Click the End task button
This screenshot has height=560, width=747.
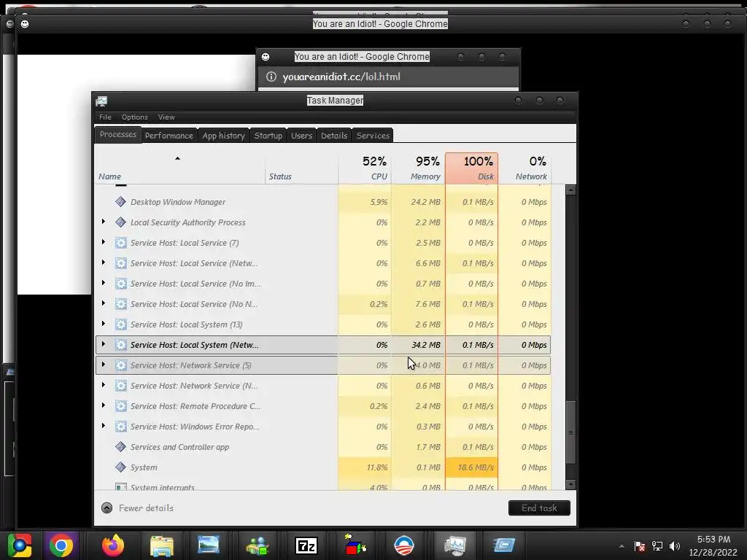click(539, 508)
